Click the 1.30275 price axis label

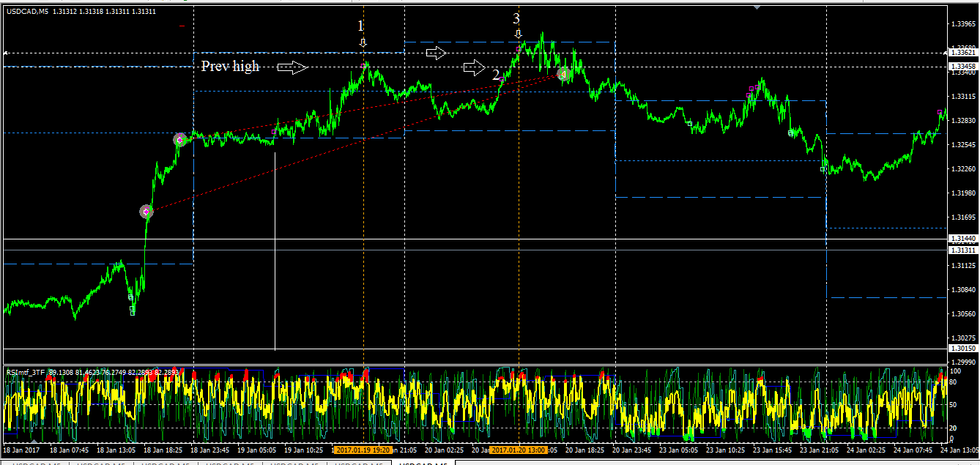pyautogui.click(x=962, y=338)
